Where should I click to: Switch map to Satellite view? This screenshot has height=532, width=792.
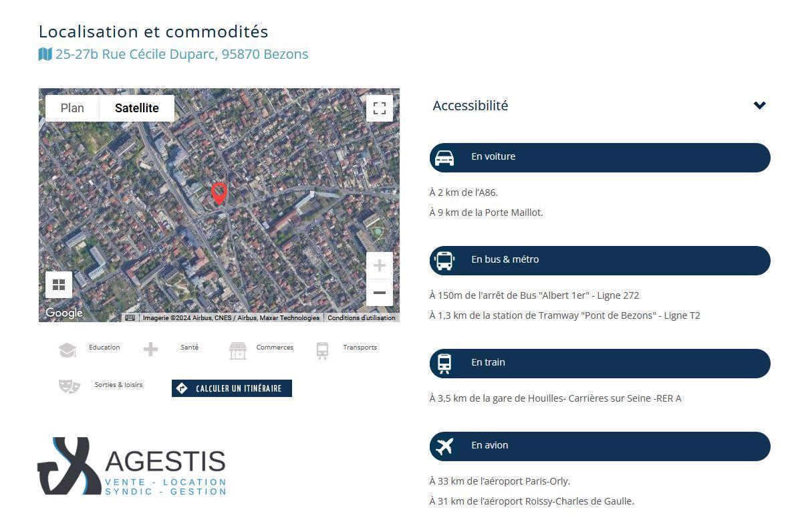pyautogui.click(x=137, y=108)
